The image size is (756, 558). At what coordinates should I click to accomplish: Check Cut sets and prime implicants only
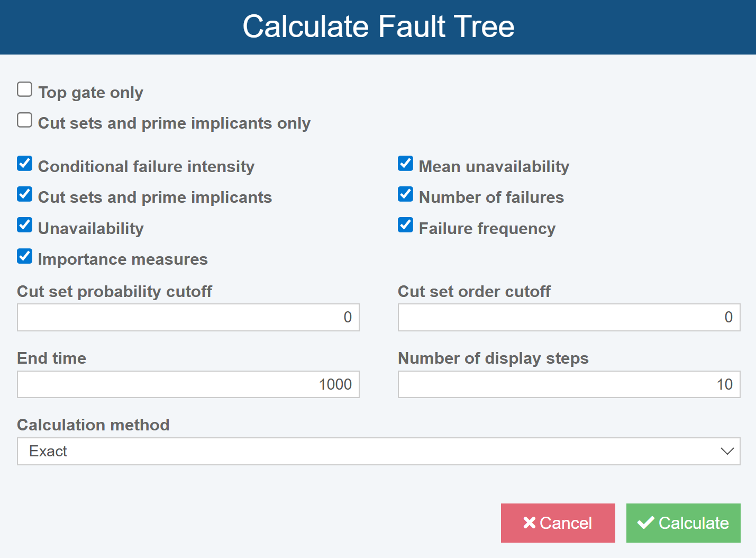[x=25, y=120]
